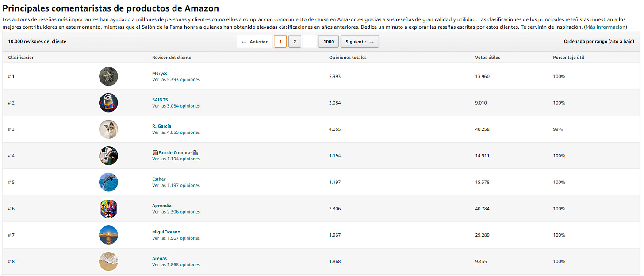Click Ver las 3.084 opiniones link
Viewport: 644px width, 276px height.
176,106
